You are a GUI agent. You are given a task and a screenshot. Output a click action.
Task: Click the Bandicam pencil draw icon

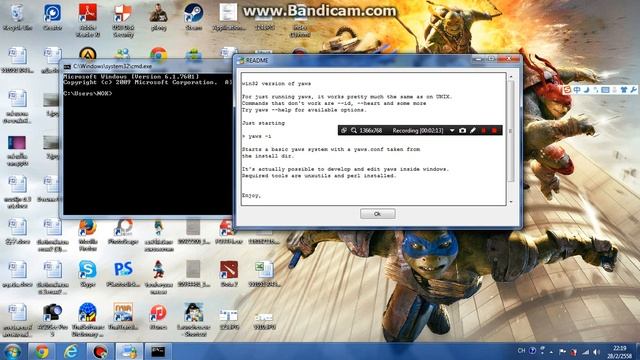(x=473, y=130)
